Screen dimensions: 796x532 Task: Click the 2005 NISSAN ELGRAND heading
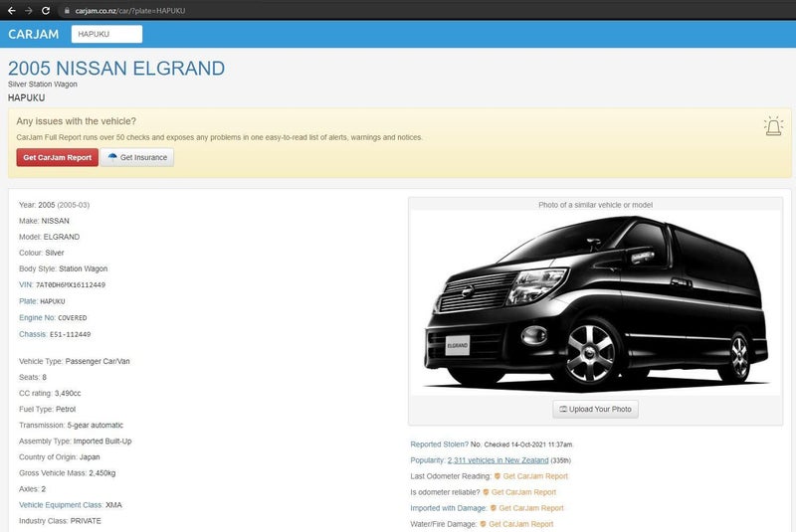116,68
